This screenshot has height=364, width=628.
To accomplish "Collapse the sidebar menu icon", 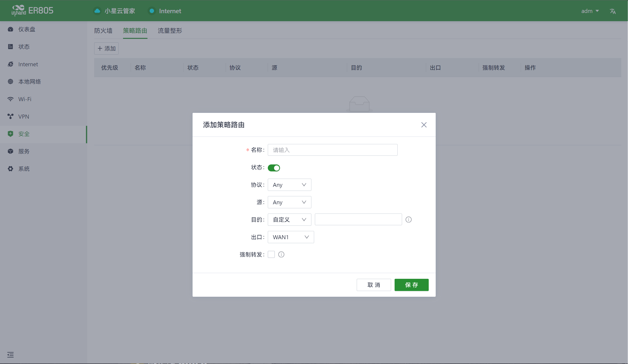I will tap(10, 355).
